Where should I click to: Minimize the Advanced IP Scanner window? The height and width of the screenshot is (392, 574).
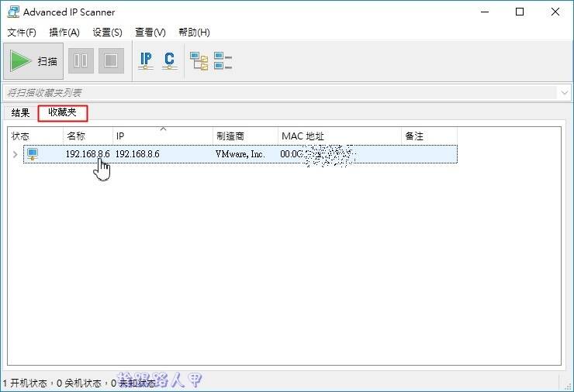[x=485, y=12]
